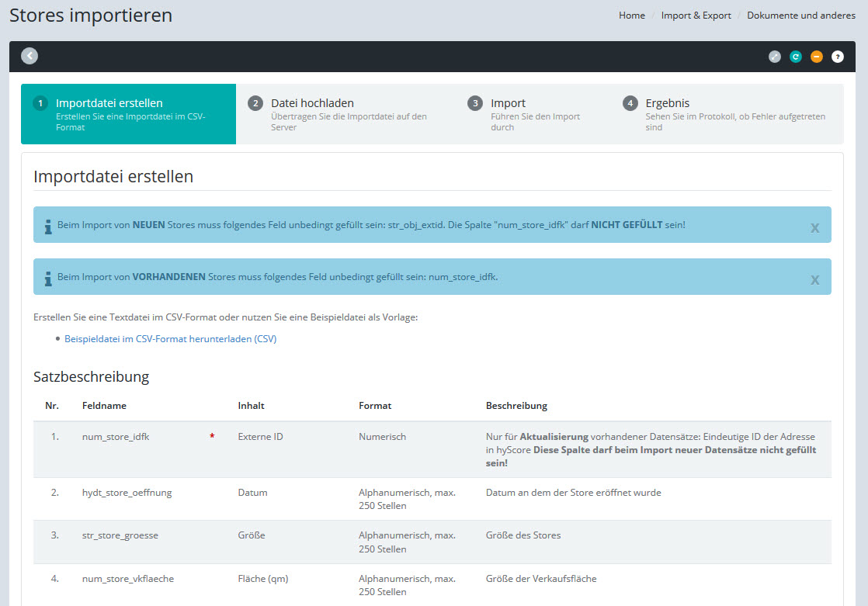Click Dokumente und anderes breadcrumb

801,16
